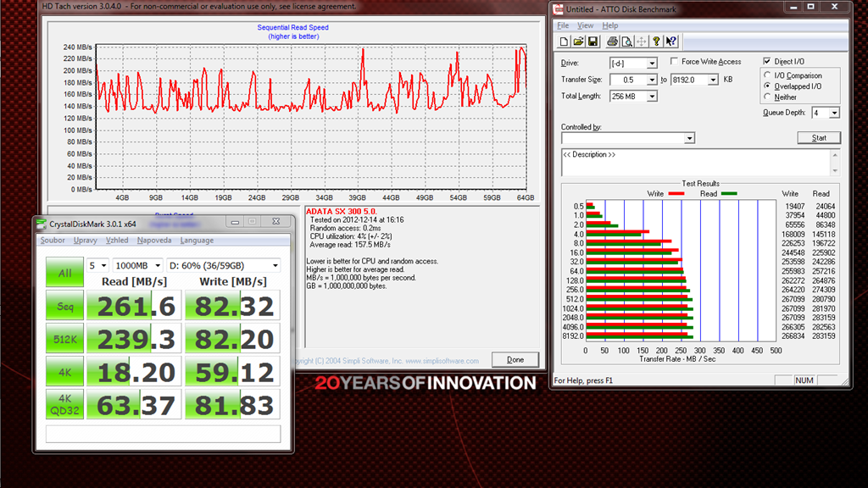The image size is (868, 488).
Task: Click the yellow question mark About icon
Action: click(656, 42)
